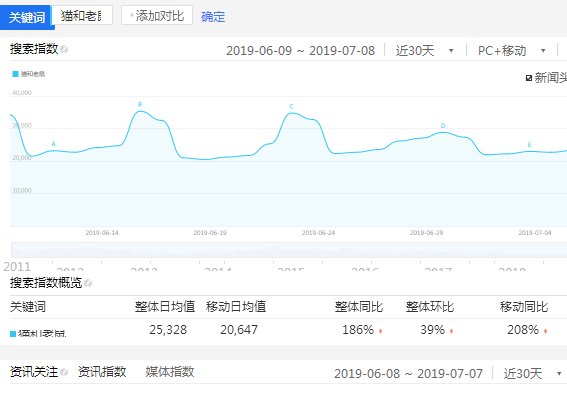Click the red up arrow next to 186%

click(x=380, y=331)
